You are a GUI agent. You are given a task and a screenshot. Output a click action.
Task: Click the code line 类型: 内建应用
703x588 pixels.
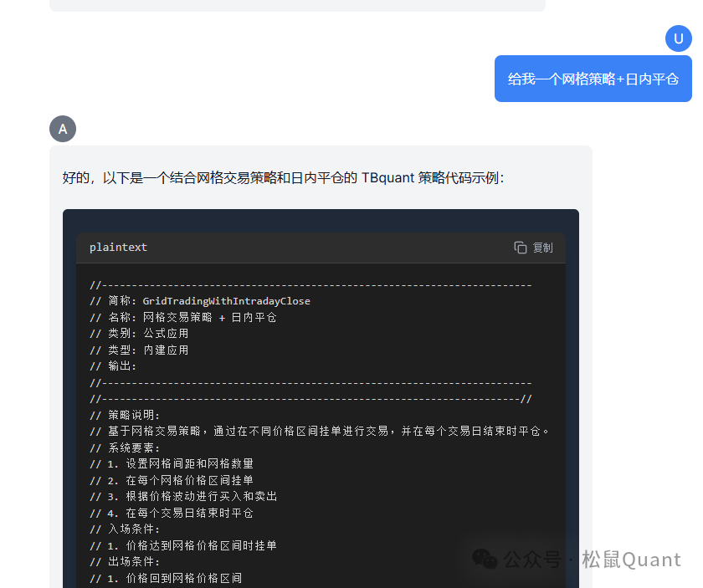coord(139,350)
